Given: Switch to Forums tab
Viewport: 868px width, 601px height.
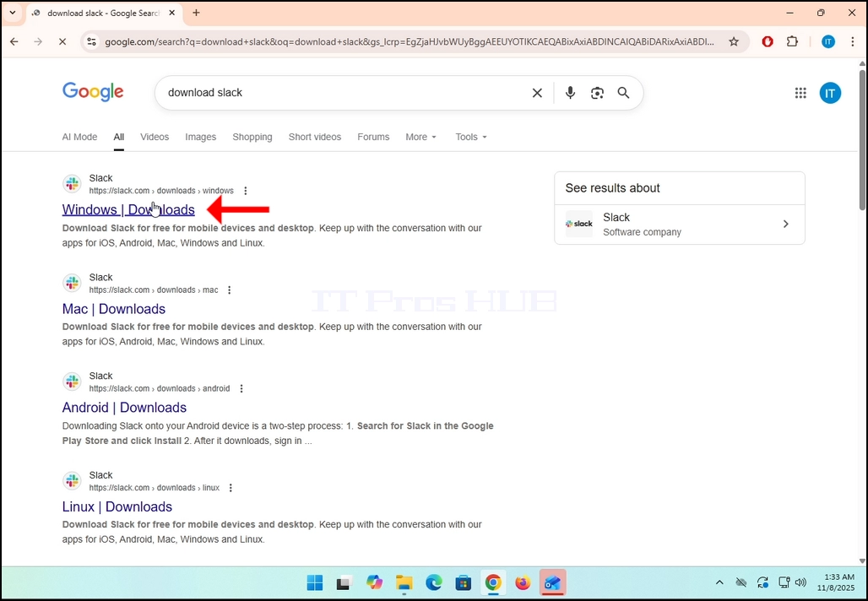Looking at the screenshot, I should click(x=373, y=137).
